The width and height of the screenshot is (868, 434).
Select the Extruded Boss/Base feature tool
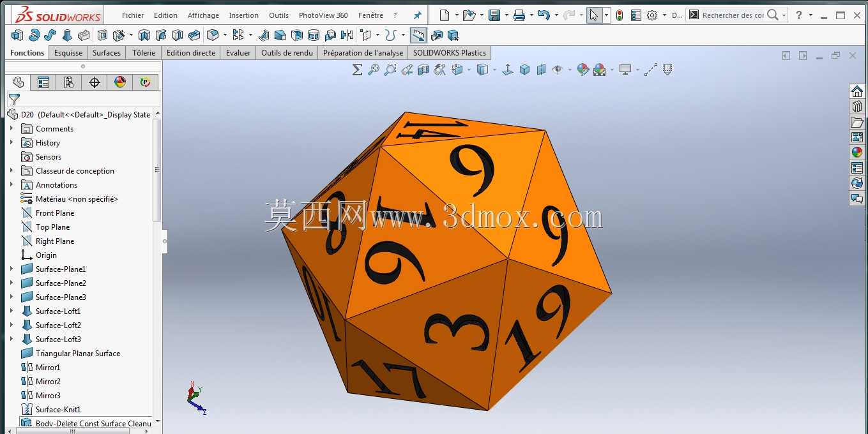17,35
